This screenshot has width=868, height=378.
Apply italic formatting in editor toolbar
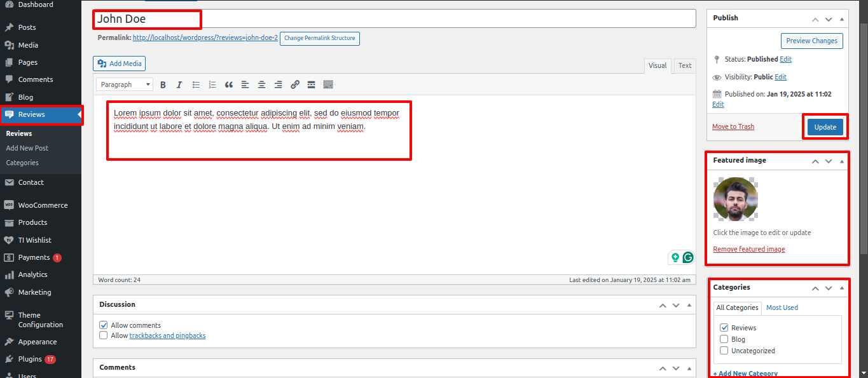click(x=179, y=84)
